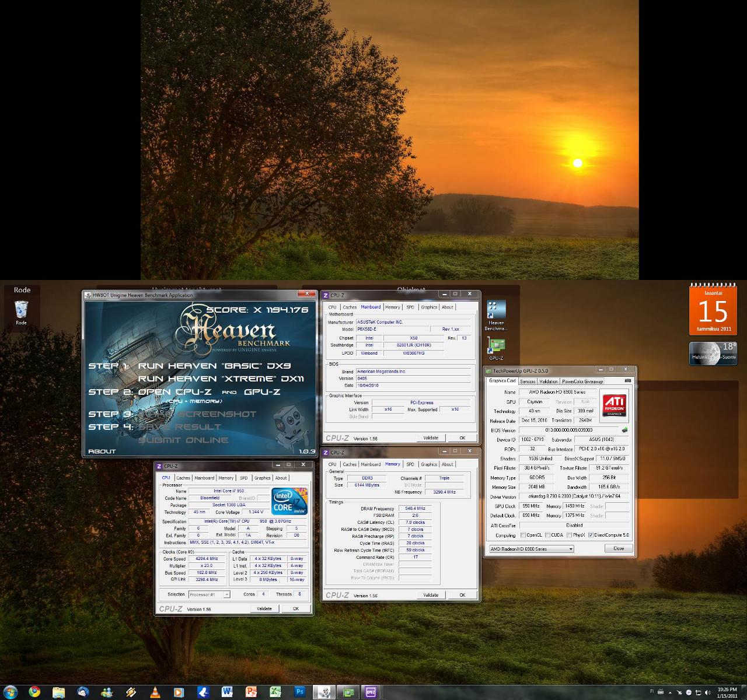This screenshot has width=747, height=700.
Task: Click the GPU-Z Close button
Action: [619, 548]
